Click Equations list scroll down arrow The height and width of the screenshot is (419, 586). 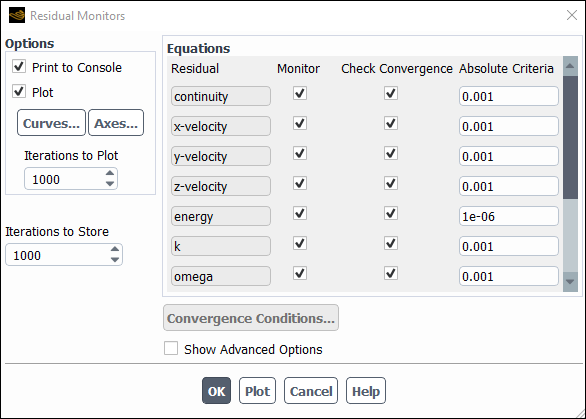[570, 282]
